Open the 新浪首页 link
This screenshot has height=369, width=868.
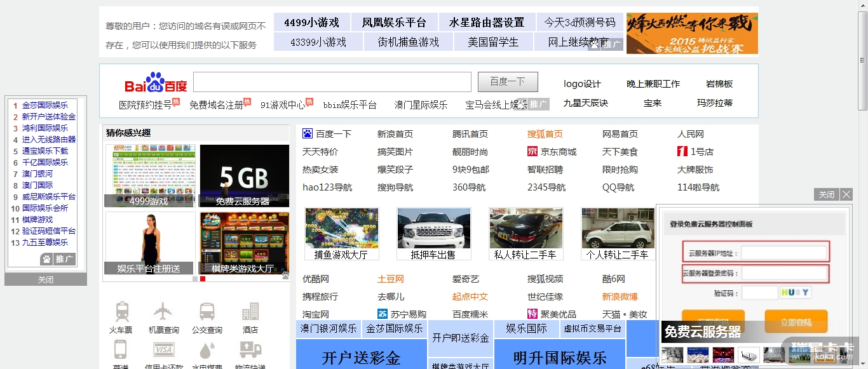[395, 134]
